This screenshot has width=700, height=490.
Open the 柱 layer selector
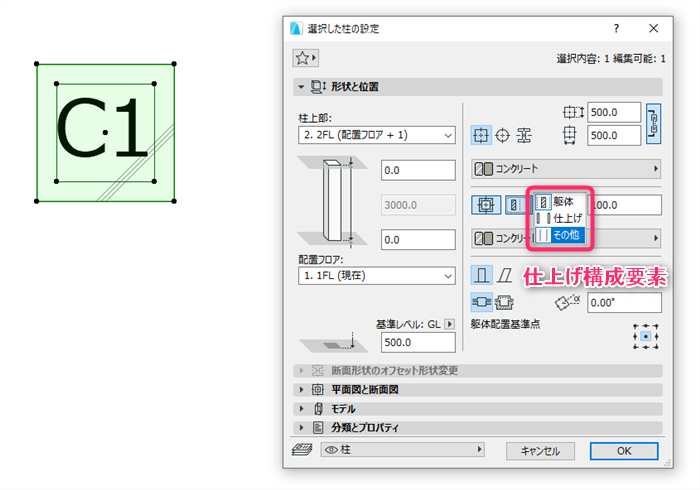click(402, 450)
